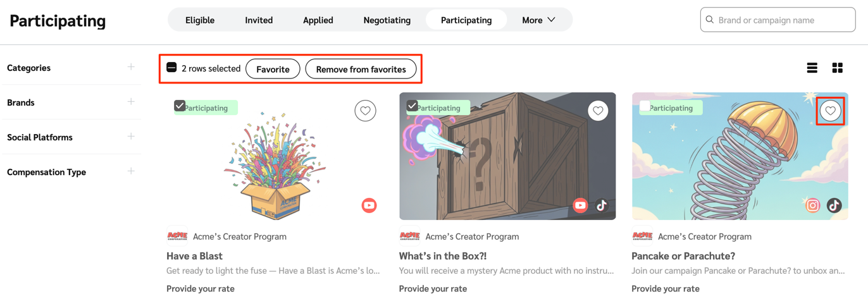Switch to grid view layout
This screenshot has width=868, height=301.
[x=838, y=68]
